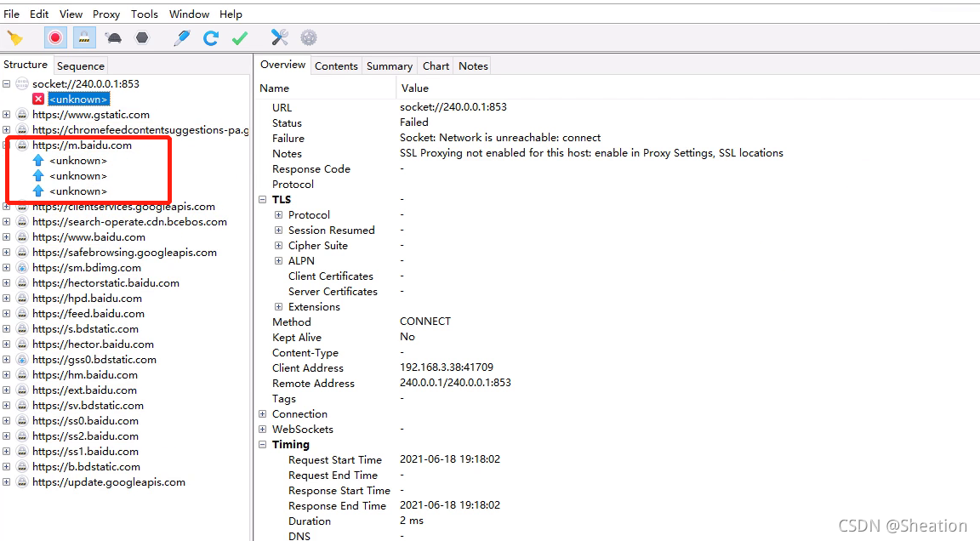980x541 pixels.
Task: Expand the https://www.baidu.com node
Action: (6, 236)
